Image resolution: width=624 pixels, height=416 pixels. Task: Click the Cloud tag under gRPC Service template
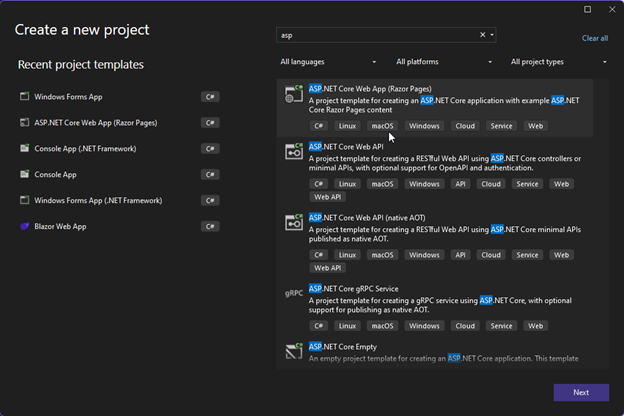click(465, 326)
